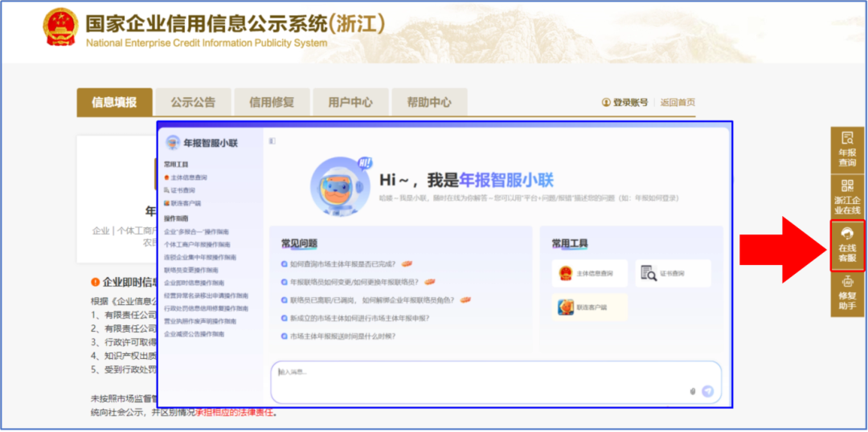Open 行政处罚信息信用修复操作指南 guide
This screenshot has width=868, height=432.
[x=206, y=308]
